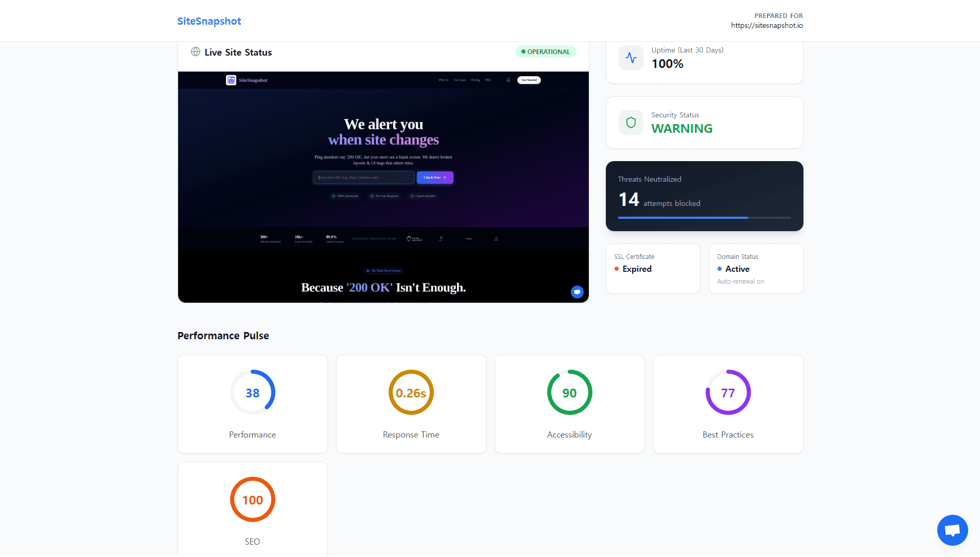Click the security shield icon
This screenshot has width=980, height=557.
coord(631,123)
